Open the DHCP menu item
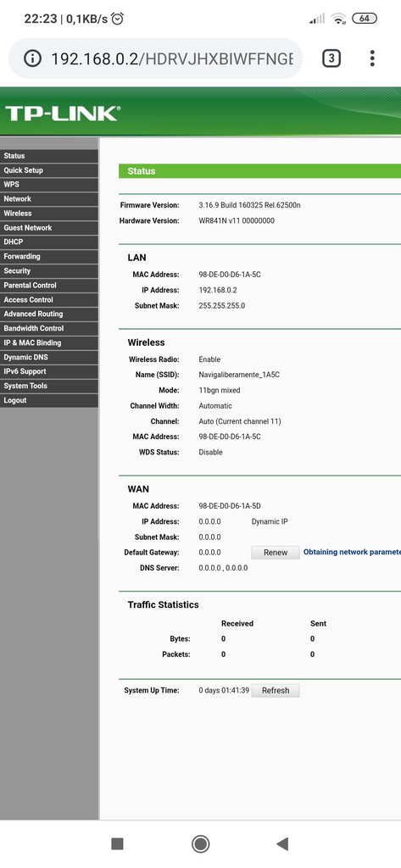The width and height of the screenshot is (401, 868). pyautogui.click(x=48, y=242)
